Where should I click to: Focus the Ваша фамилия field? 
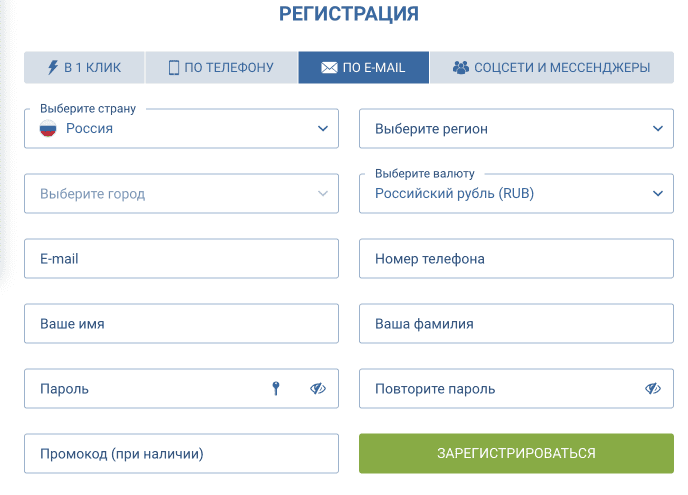coord(516,324)
